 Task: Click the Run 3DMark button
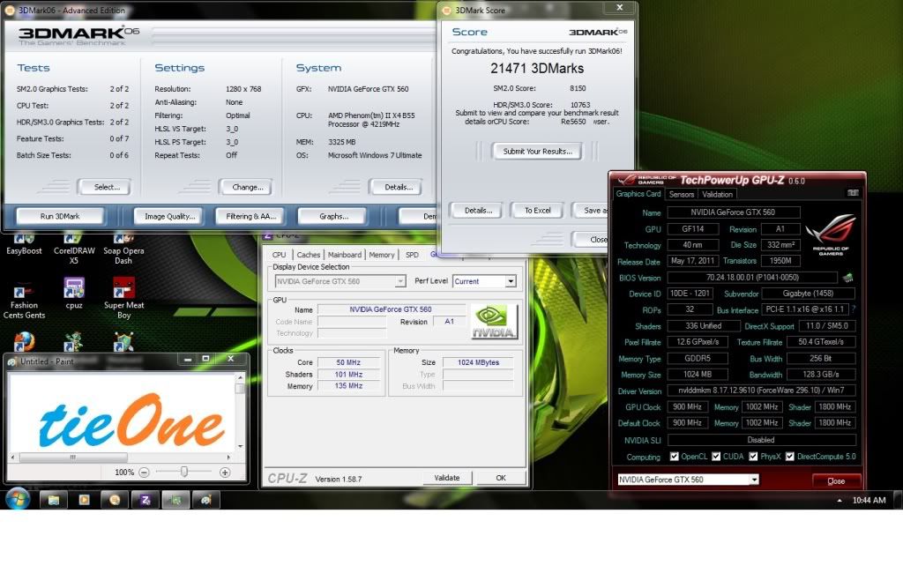point(60,216)
